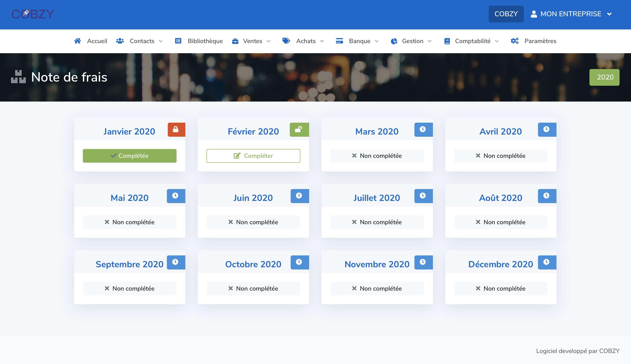Click the Janvier 2020 title
The image size is (631, 364).
(129, 131)
